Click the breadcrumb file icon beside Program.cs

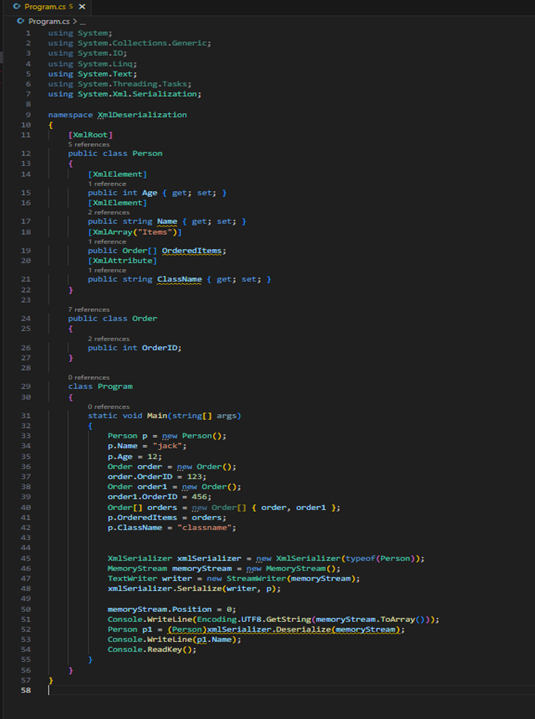20,21
